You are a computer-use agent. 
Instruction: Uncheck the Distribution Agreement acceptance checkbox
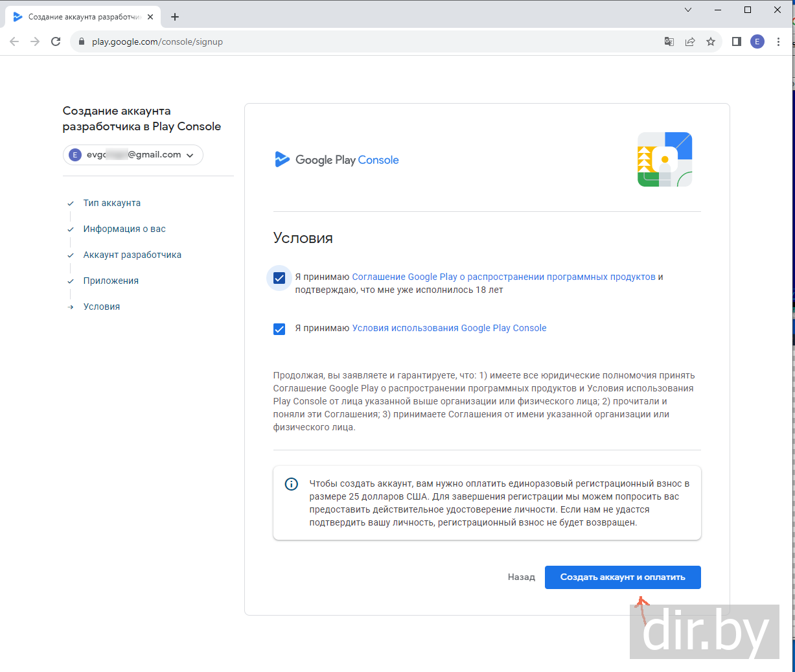point(279,278)
